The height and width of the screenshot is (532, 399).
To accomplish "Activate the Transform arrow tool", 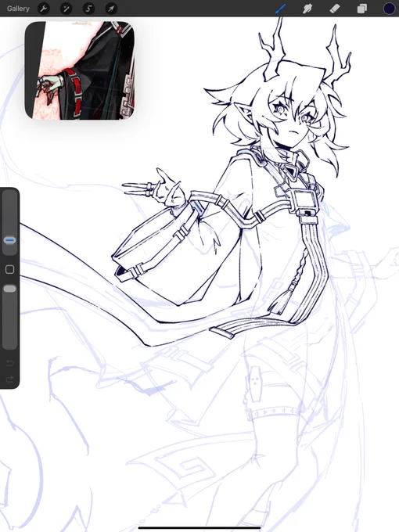I will point(111,9).
